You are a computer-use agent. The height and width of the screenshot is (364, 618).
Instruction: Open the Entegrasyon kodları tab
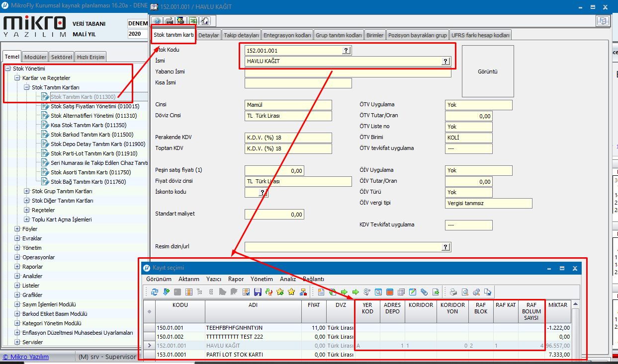click(x=287, y=35)
